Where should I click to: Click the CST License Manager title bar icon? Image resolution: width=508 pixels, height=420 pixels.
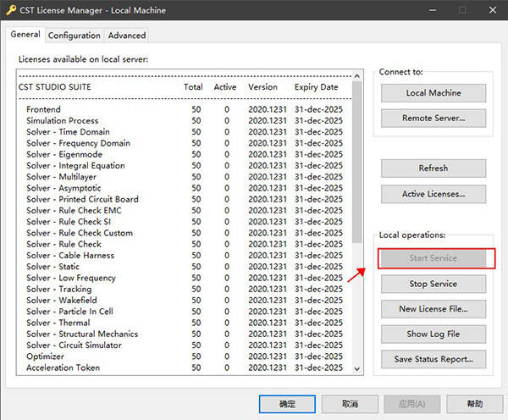click(x=11, y=10)
